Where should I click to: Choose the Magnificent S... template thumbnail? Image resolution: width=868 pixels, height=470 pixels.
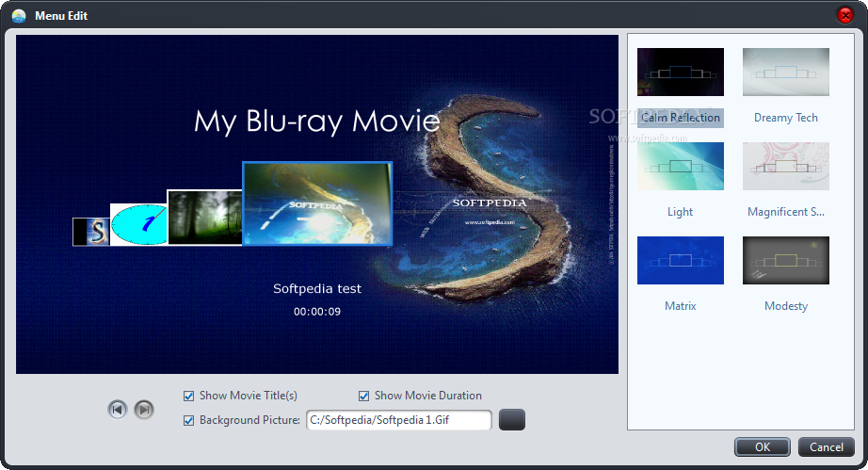click(x=786, y=166)
